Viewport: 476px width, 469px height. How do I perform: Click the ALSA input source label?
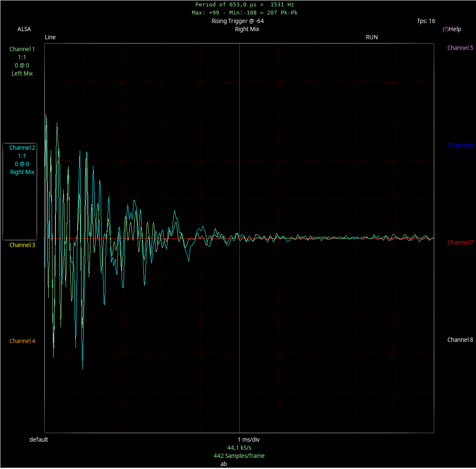coord(24,29)
